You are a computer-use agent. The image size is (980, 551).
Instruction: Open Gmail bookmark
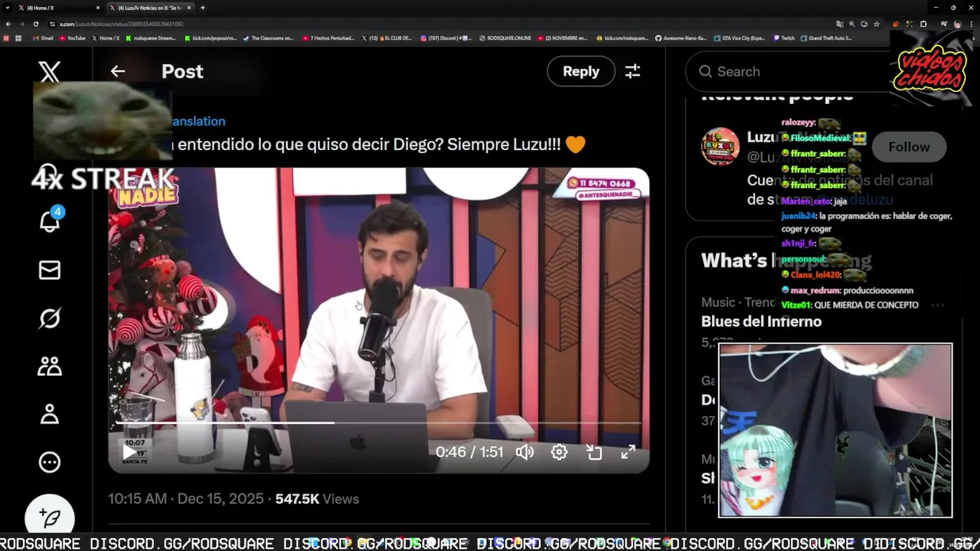coord(42,38)
